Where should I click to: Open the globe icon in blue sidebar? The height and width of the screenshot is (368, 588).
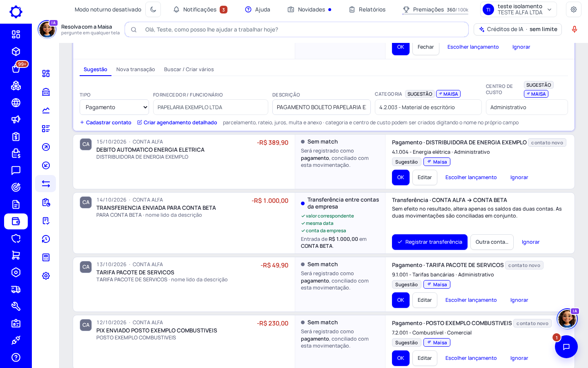[x=16, y=103]
